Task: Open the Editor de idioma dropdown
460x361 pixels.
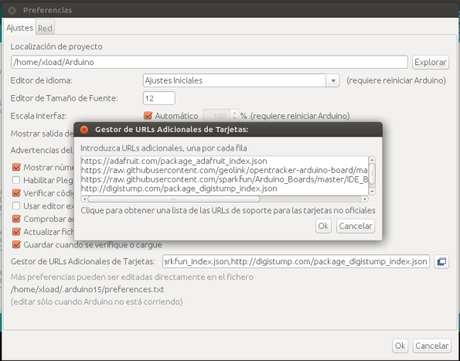Action: click(333, 81)
